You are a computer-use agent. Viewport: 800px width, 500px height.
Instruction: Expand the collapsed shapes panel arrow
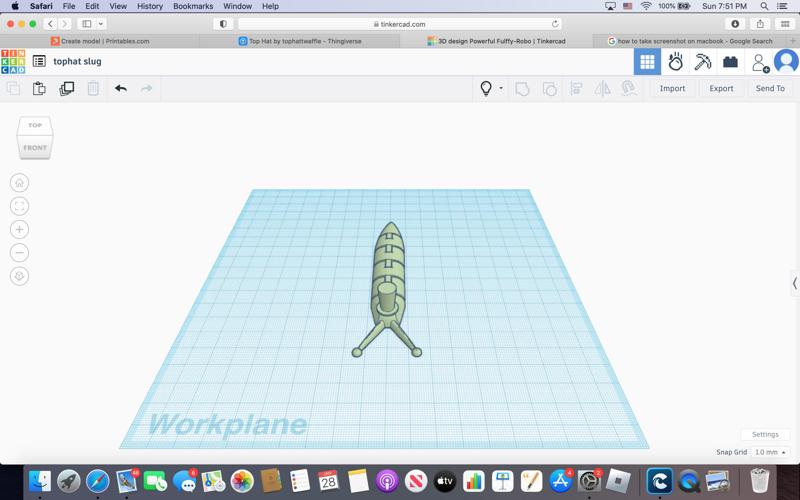[794, 283]
